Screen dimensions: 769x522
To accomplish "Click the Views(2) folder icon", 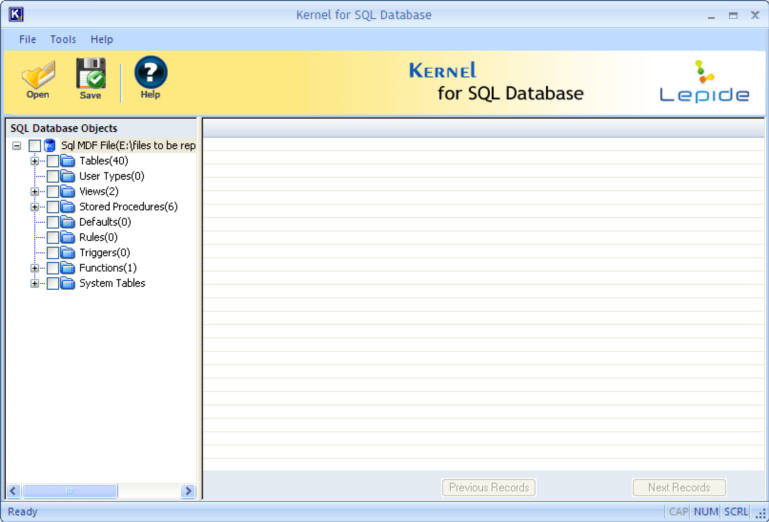I will pos(68,191).
